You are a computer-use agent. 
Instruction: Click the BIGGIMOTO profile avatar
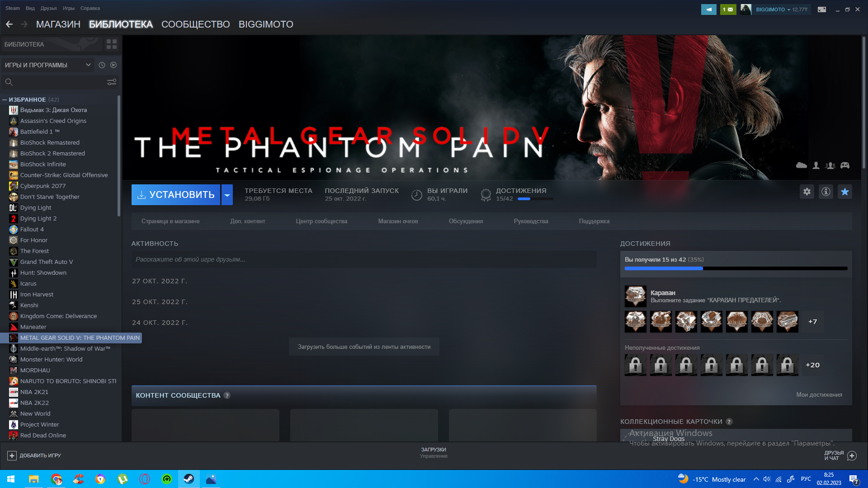746,9
